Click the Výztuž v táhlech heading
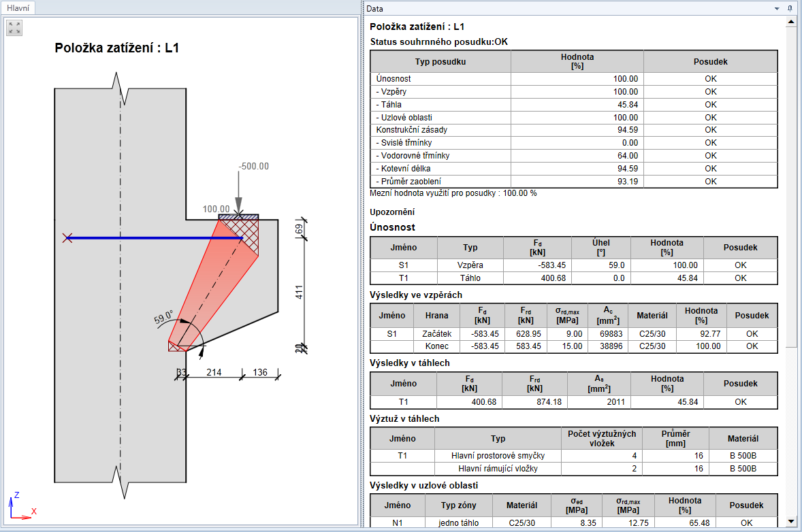The image size is (802, 532). 404,418
